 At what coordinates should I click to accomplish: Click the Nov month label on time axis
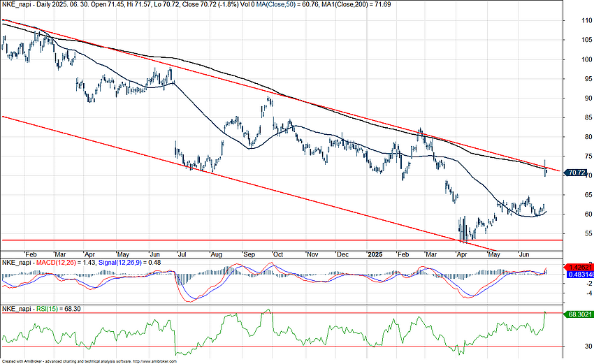pyautogui.click(x=312, y=254)
